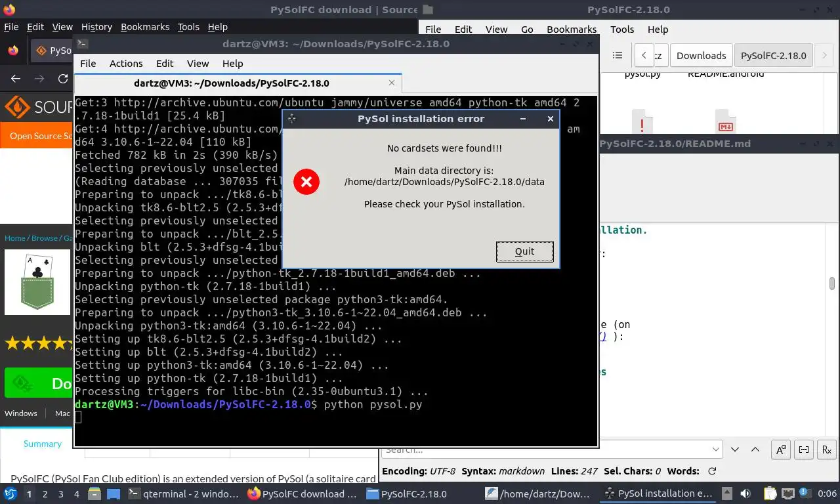
Task: Close the dartz@VM3 terminal tab
Action: pos(392,83)
